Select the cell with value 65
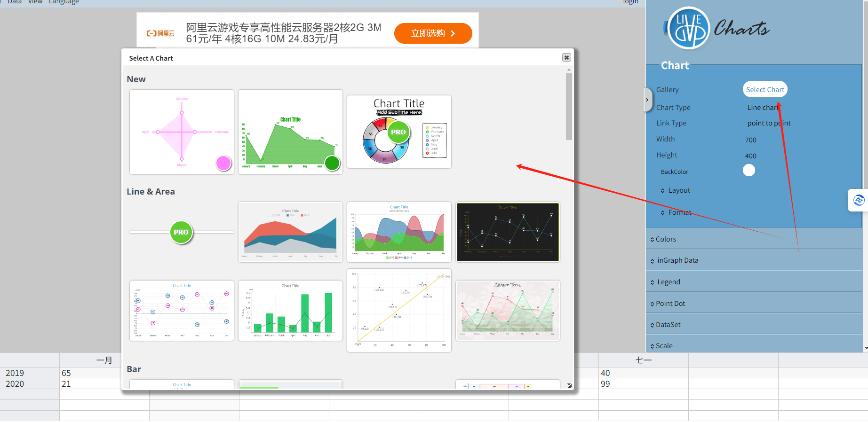This screenshot has width=868, height=422. [x=90, y=373]
